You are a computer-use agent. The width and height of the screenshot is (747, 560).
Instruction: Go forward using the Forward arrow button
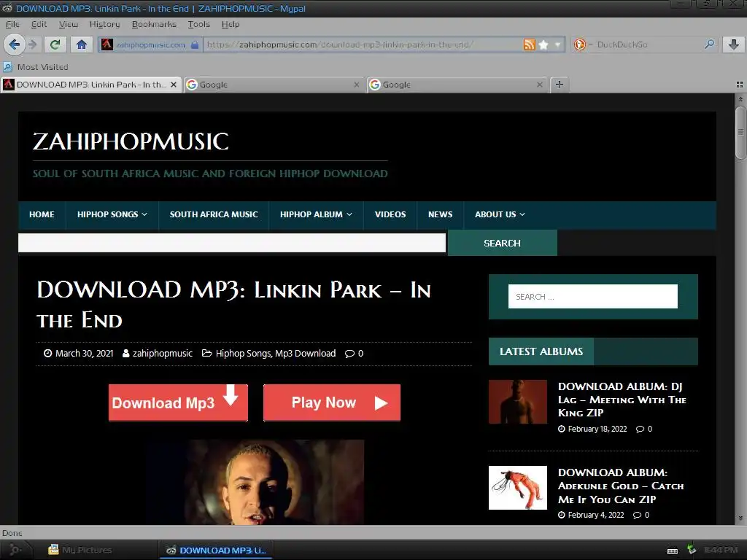32,44
